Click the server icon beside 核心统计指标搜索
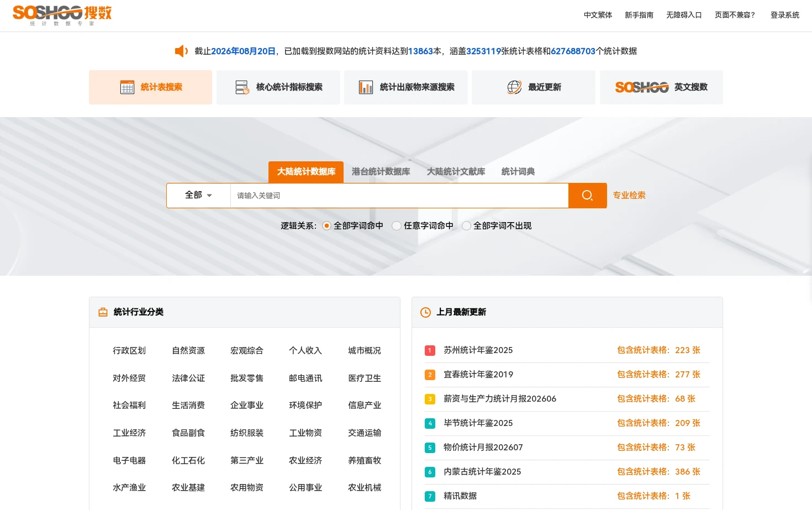Image resolution: width=812 pixels, height=510 pixels. click(242, 87)
